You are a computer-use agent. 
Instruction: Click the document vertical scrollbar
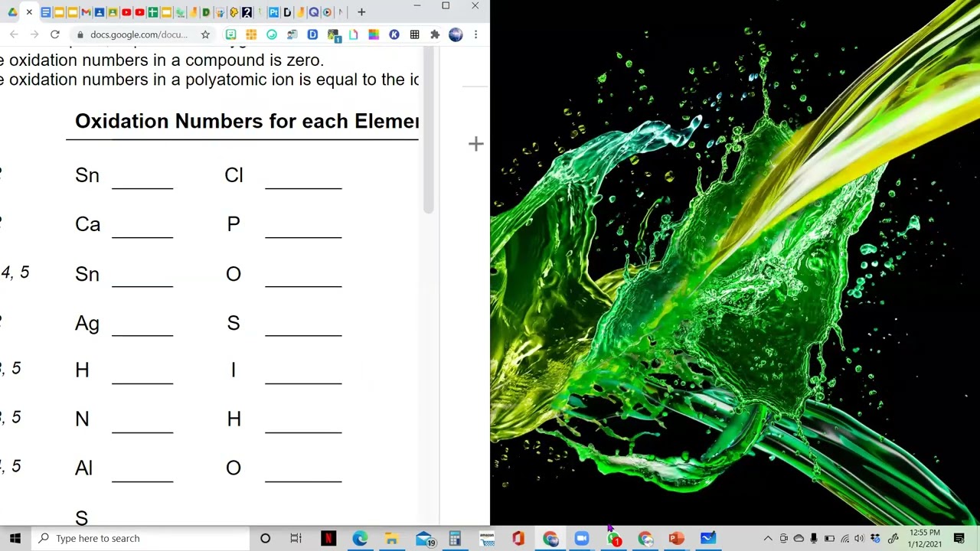click(x=430, y=130)
